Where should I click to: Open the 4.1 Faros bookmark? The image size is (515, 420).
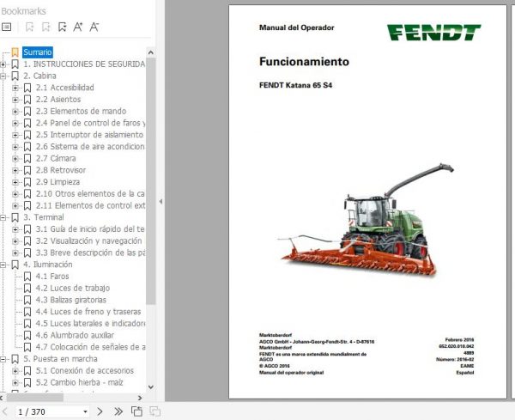(52, 277)
